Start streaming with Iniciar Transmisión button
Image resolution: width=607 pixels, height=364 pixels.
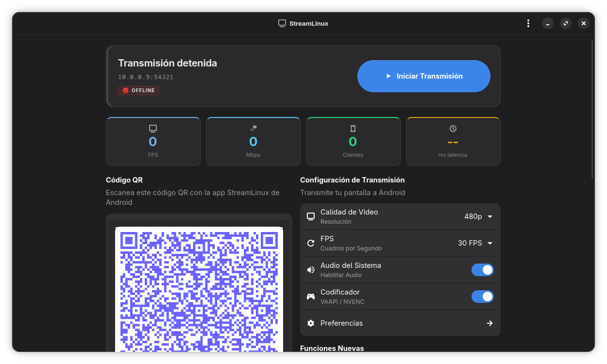click(x=423, y=76)
